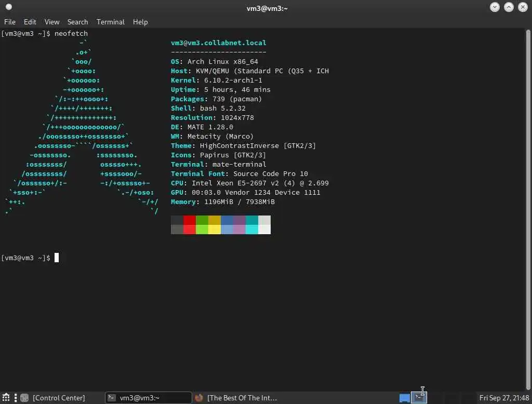Click the Memory: 1196MiB / 7938MiB line
The image size is (532, 404).
point(222,202)
